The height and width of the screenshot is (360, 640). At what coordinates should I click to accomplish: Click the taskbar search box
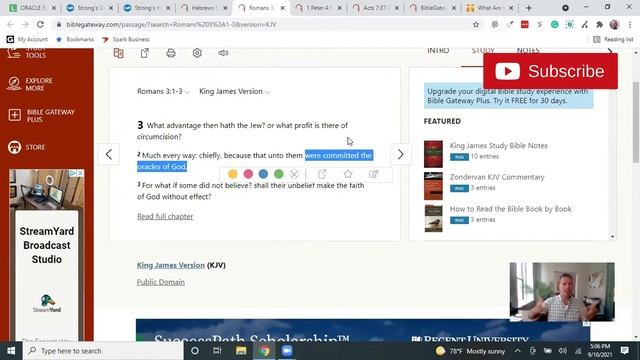pos(103,351)
